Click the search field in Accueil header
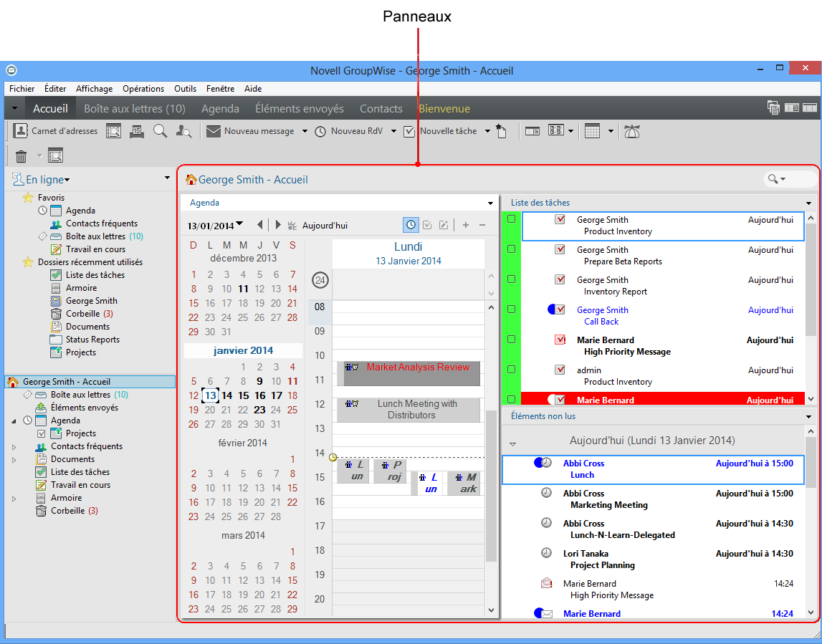Screen dimensions: 822x644 tap(790, 179)
